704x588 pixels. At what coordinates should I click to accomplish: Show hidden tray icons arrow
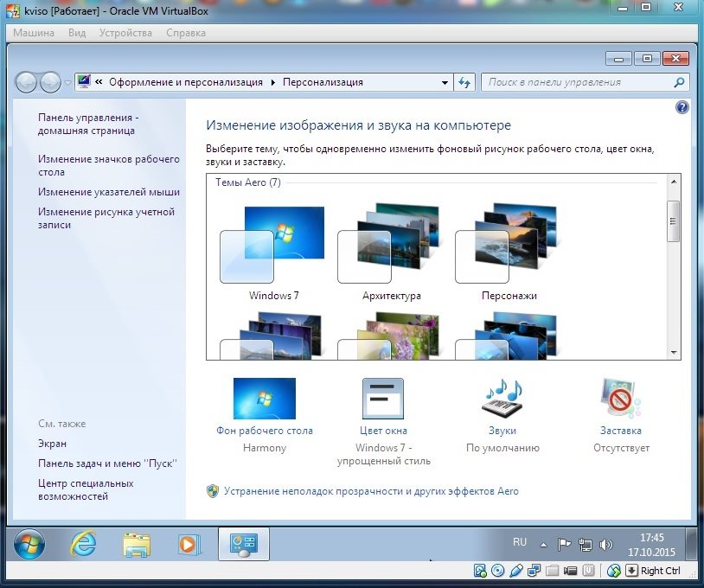coord(543,545)
